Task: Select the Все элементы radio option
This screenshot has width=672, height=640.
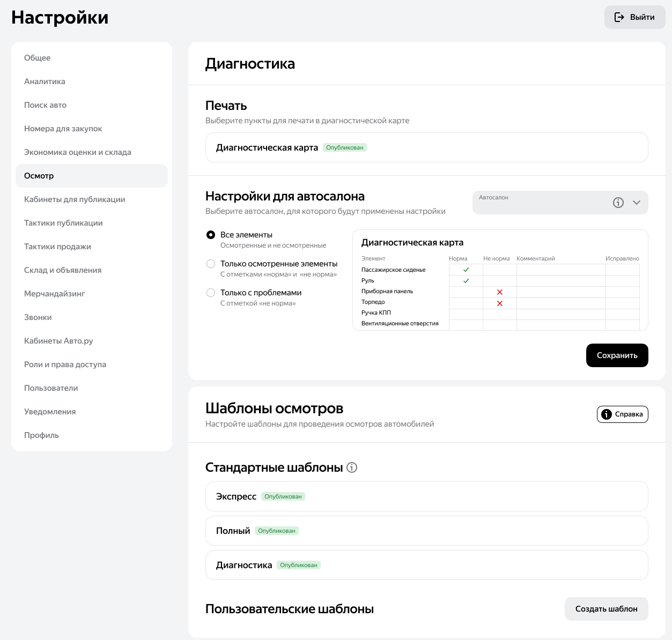Action: 211,235
